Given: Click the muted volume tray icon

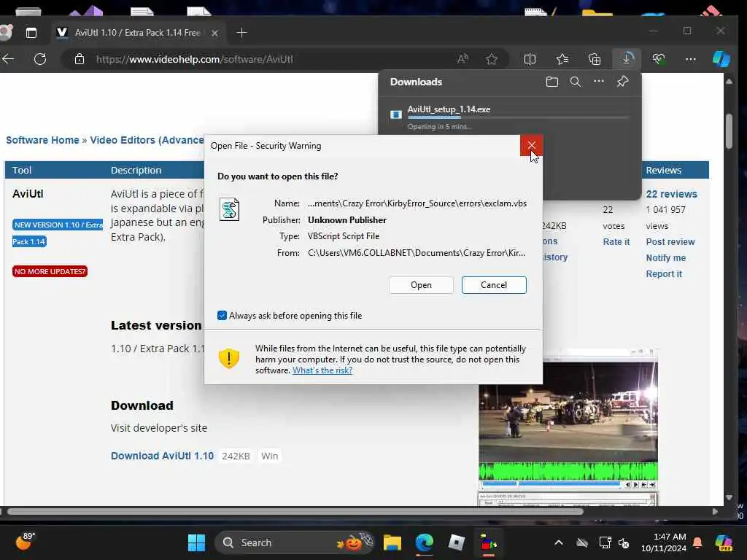Looking at the screenshot, I should coord(624,542).
